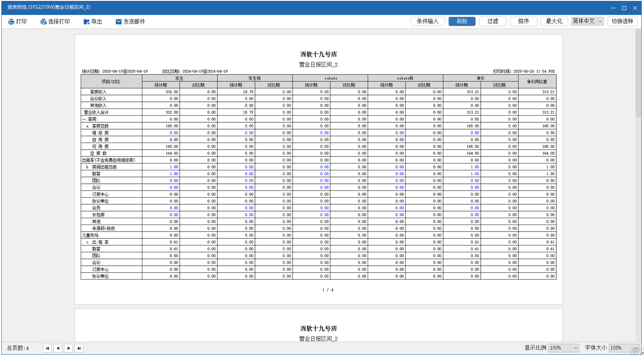The image size is (644, 357).
Task: Click the 西软十九号店 title on page one
Action: [319, 54]
